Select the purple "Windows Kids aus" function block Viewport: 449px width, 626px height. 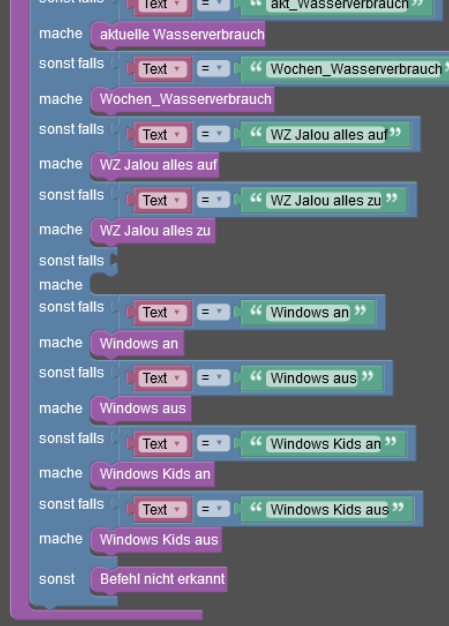point(156,540)
